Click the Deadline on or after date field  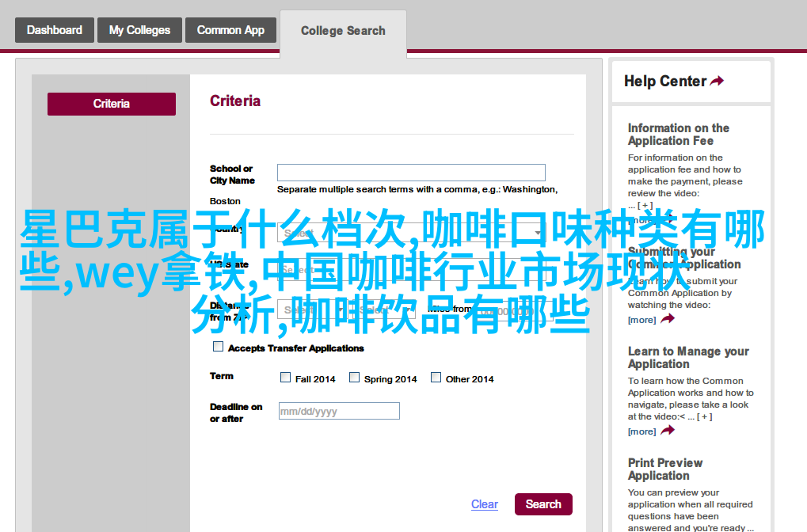(339, 411)
